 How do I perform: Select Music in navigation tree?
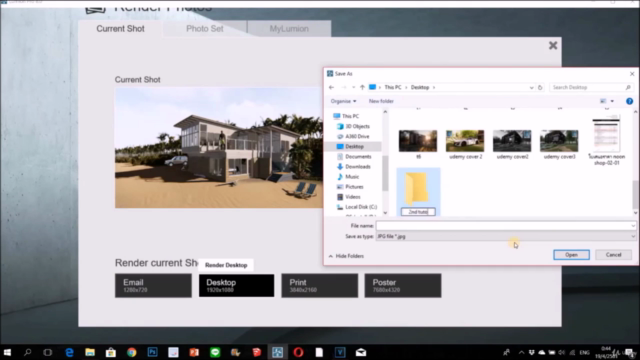point(352,177)
